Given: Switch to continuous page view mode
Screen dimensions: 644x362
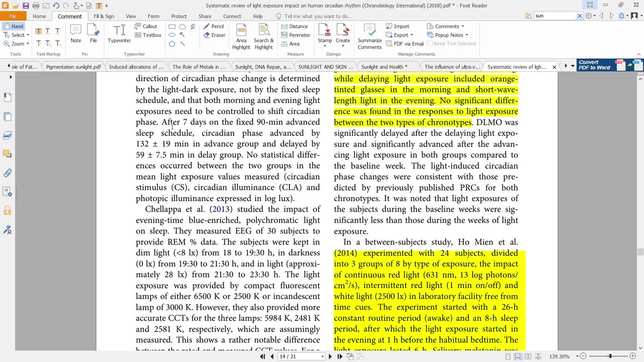Looking at the screenshot, I should pos(518,356).
